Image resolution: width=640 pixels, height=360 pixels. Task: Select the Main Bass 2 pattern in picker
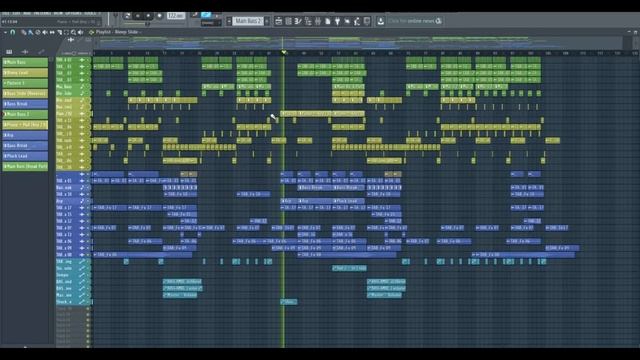[25, 114]
